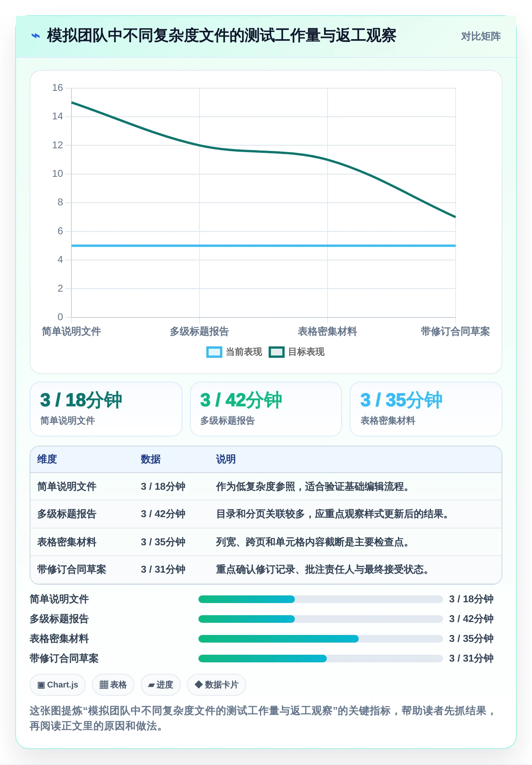Select the 多级标题报告 table row name

(67, 514)
